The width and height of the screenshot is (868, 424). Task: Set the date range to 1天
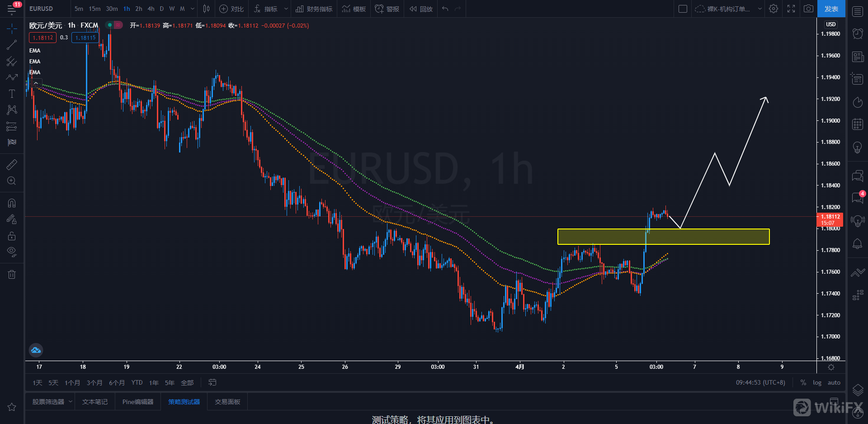coord(37,383)
